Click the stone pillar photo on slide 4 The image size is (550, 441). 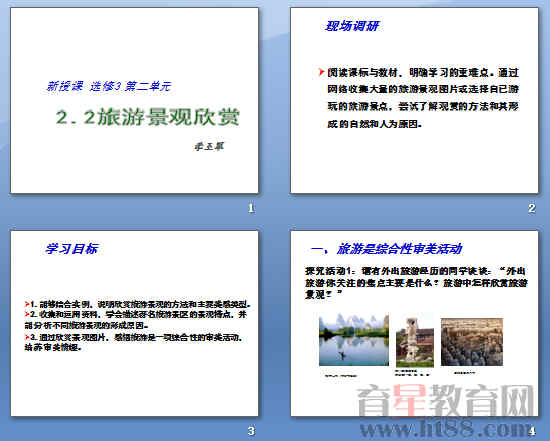coord(415,342)
